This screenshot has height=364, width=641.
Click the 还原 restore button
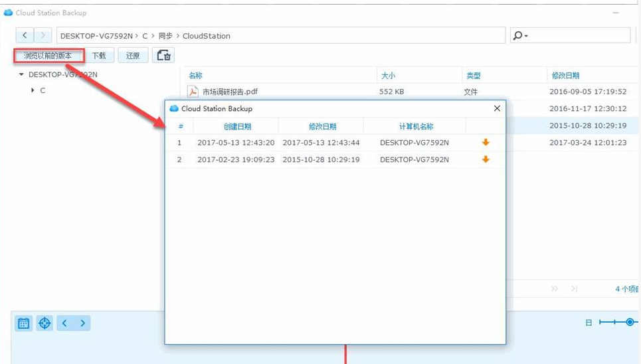point(133,56)
